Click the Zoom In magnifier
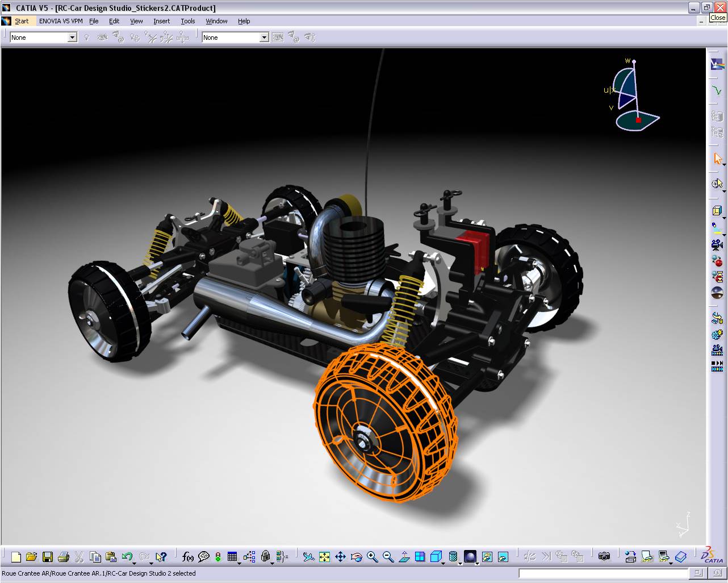Image resolution: width=728 pixels, height=583 pixels. (372, 557)
